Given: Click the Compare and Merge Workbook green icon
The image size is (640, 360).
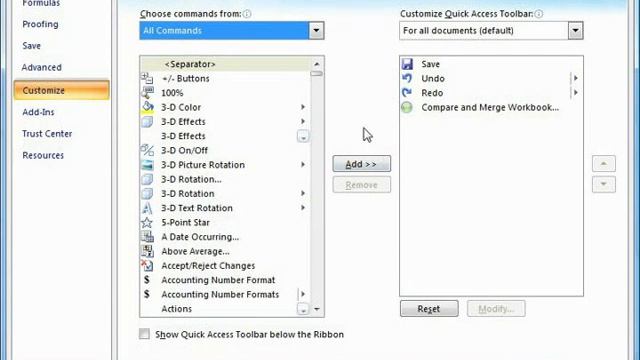Looking at the screenshot, I should click(x=407, y=107).
